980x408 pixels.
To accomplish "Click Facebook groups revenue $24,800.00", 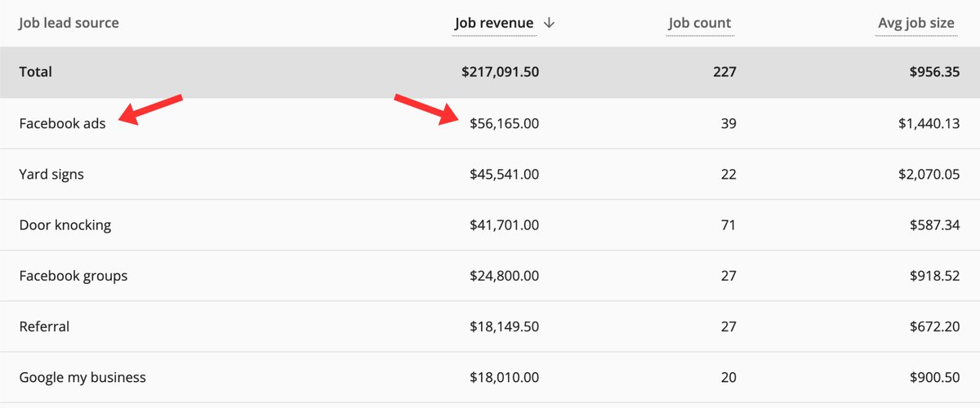I will pyautogui.click(x=504, y=276).
